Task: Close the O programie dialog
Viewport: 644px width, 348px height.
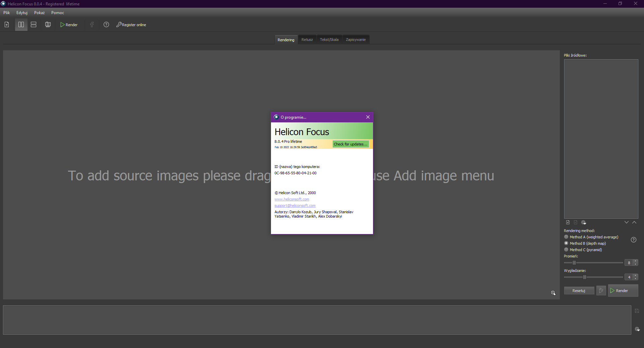Action: click(368, 117)
